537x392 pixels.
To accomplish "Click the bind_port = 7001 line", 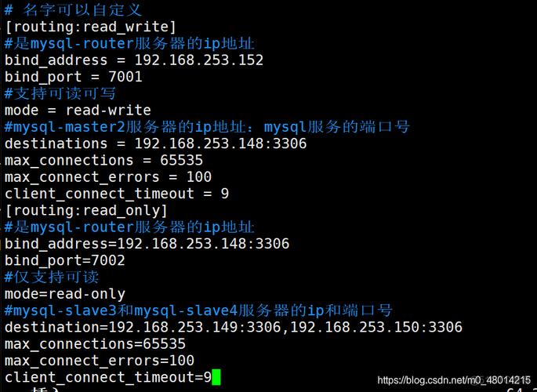I will point(73,77).
